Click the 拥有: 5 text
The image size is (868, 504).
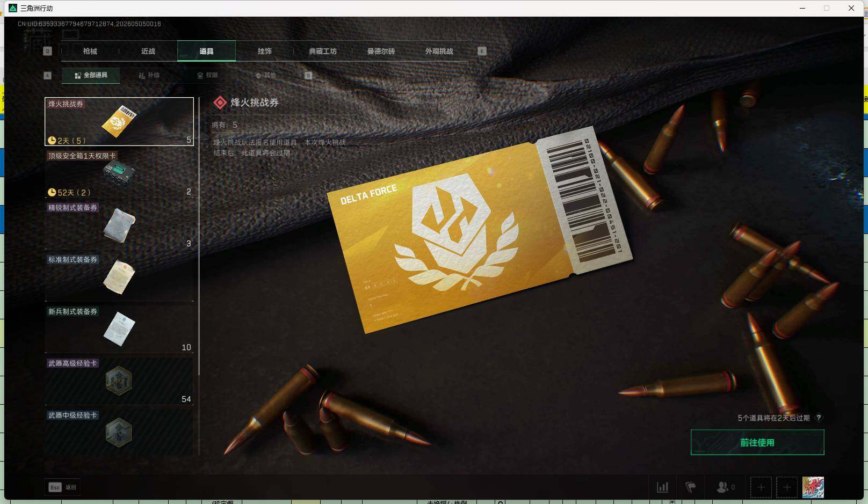[x=225, y=125]
